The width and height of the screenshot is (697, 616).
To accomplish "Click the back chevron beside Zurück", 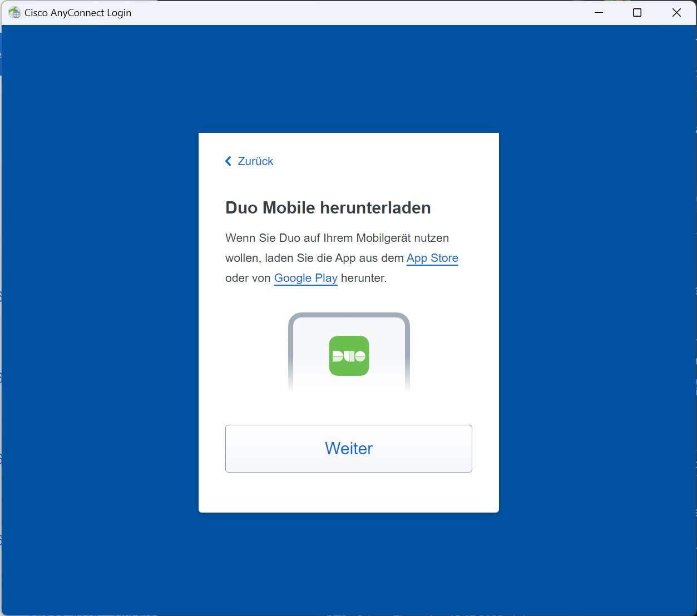I will [x=228, y=161].
